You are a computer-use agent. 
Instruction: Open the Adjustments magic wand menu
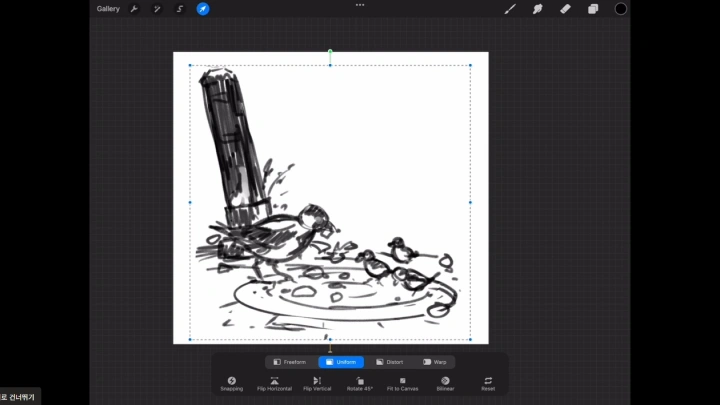[157, 9]
